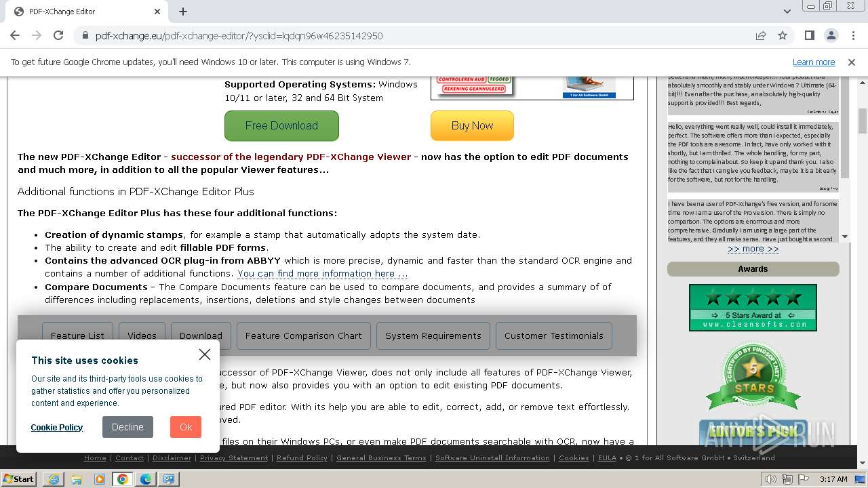Open the Videos tab
The width and height of the screenshot is (868, 488).
coord(142,335)
